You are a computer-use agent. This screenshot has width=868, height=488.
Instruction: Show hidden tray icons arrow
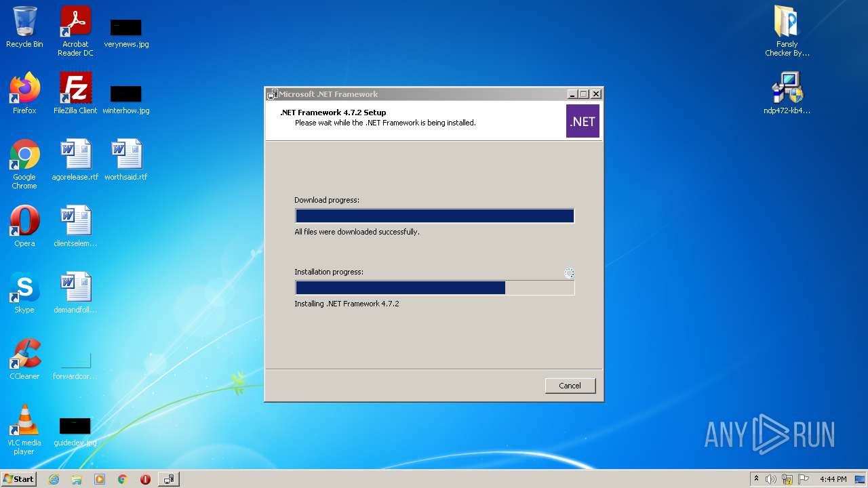[756, 479]
